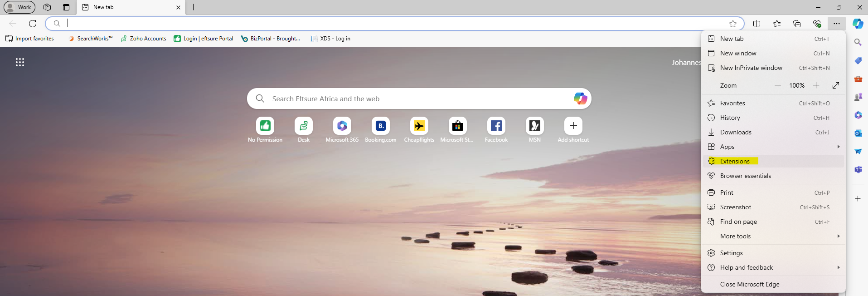Expand the More tools submenu
This screenshot has width=868, height=296.
[x=773, y=236]
